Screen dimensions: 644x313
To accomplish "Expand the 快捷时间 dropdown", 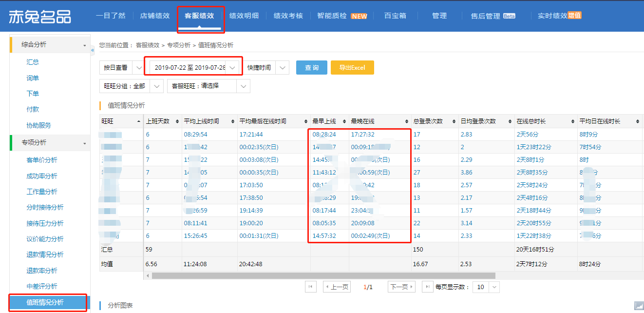I will (266, 68).
